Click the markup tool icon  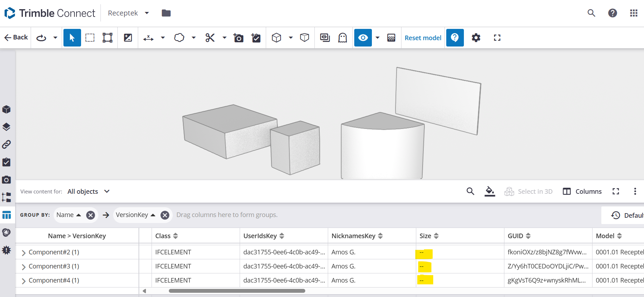point(179,38)
